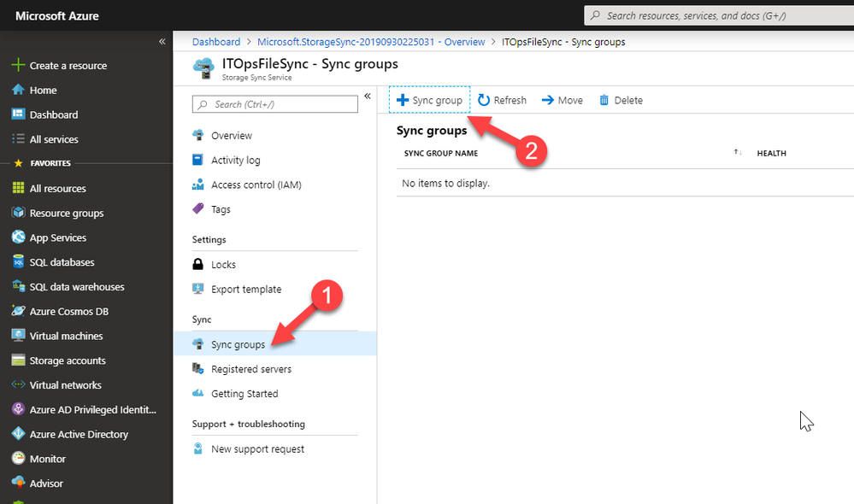Collapse the left portal sidebar
Image resolution: width=854 pixels, height=504 pixels.
[162, 41]
